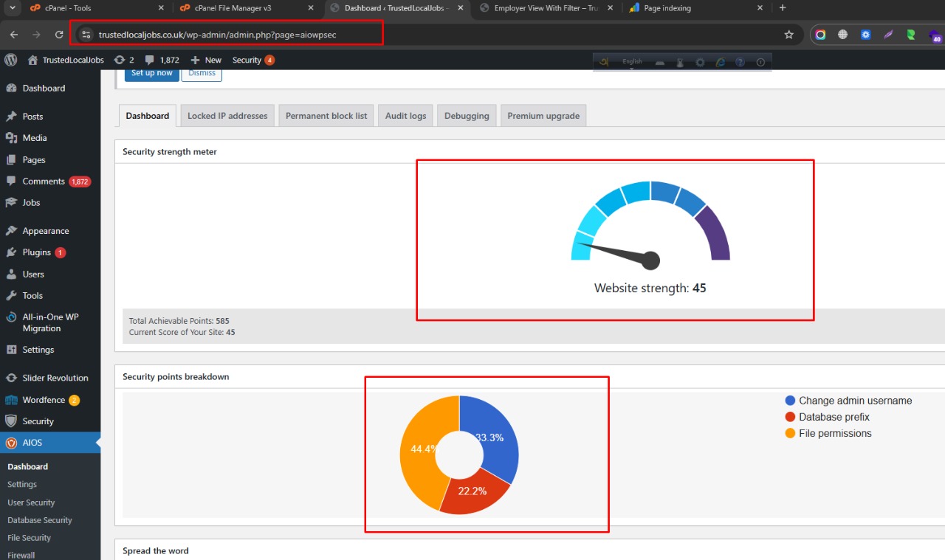Open Pages in the WordPress sidebar
The width and height of the screenshot is (945, 560).
click(50, 159)
